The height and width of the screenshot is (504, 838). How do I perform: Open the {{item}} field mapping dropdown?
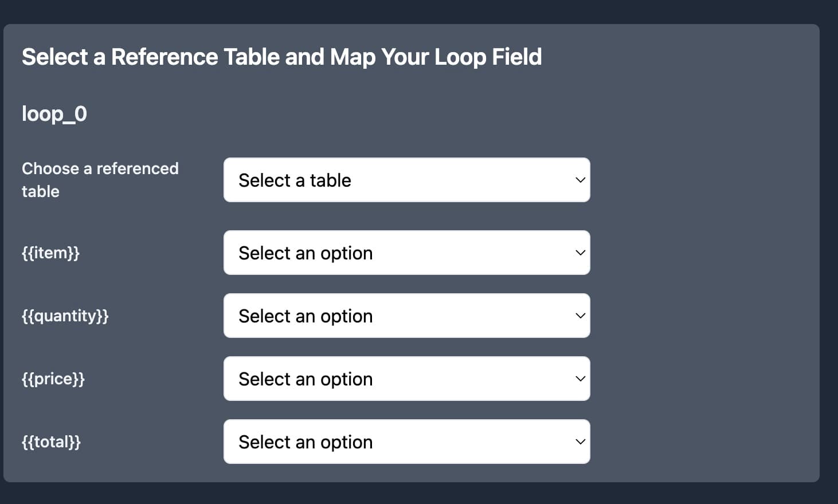[406, 253]
